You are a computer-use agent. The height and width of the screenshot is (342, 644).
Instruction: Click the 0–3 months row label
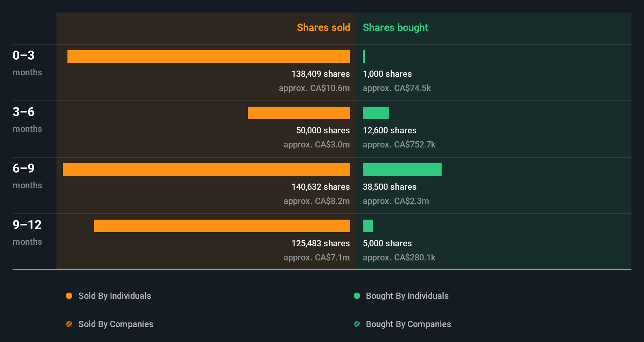click(27, 63)
